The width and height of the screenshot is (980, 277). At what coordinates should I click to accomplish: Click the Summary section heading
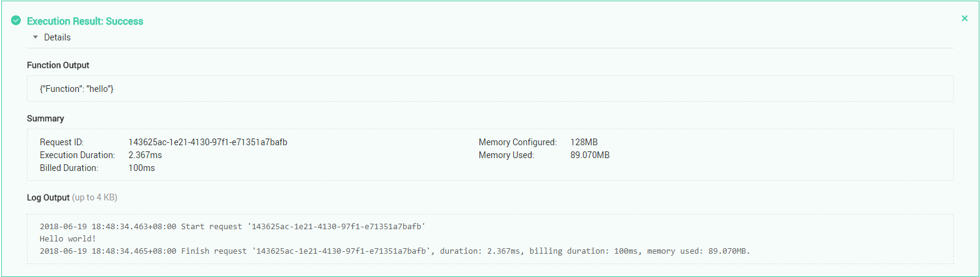pos(45,118)
